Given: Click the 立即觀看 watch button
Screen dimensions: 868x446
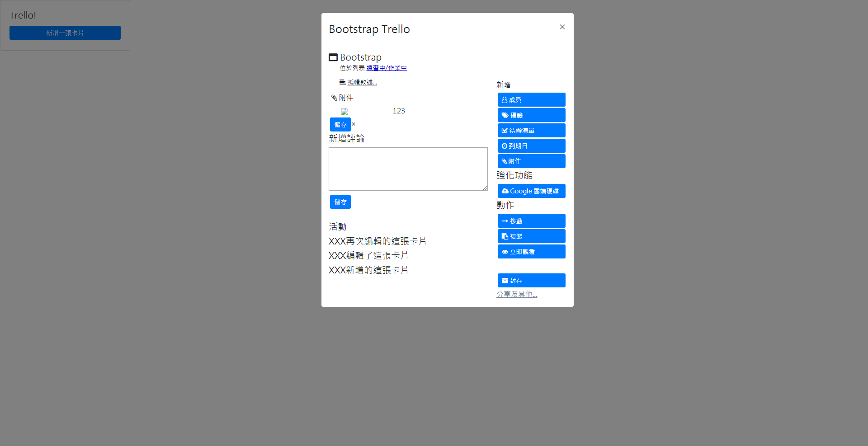Looking at the screenshot, I should tap(531, 252).
